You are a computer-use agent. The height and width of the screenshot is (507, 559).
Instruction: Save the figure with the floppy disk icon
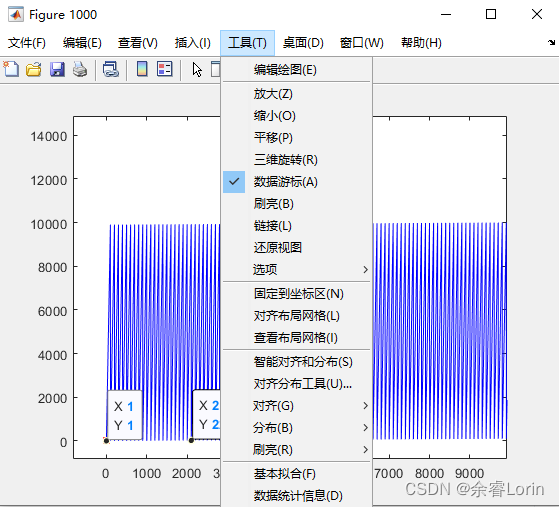click(x=57, y=69)
